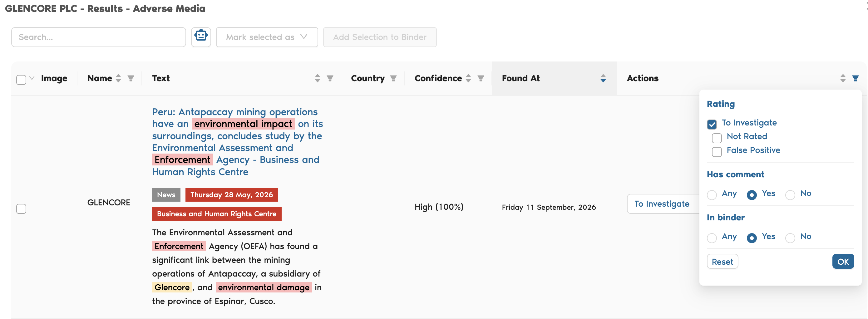Check the Not Rated rating filter
The height and width of the screenshot is (319, 868).
(x=717, y=138)
